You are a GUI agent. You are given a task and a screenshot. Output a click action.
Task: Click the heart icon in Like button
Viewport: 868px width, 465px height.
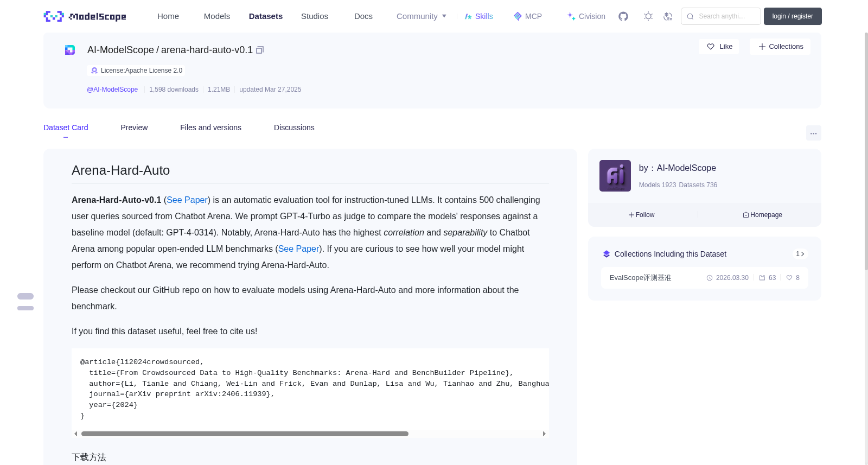[711, 47]
